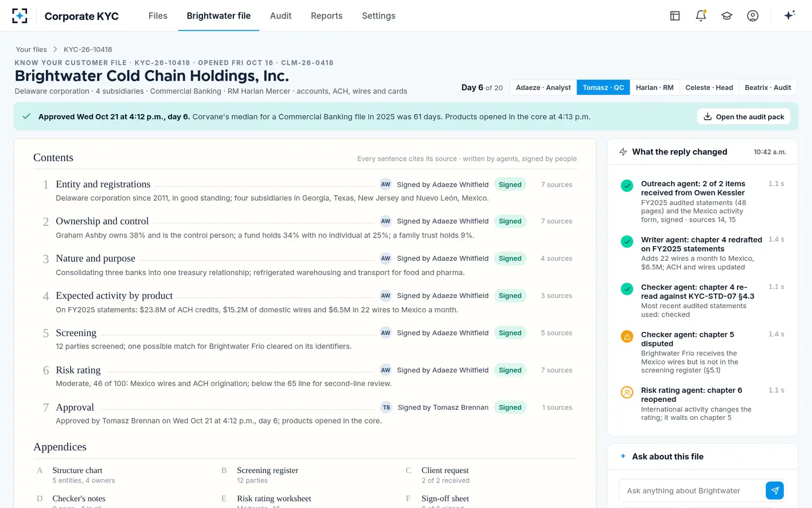Follow the Your files breadcrumb link
The image size is (812, 508).
[x=31, y=50]
